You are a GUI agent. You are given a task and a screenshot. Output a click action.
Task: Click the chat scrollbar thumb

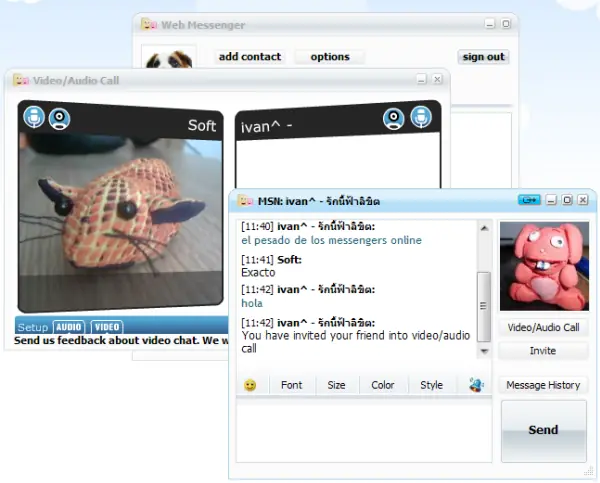(x=484, y=306)
